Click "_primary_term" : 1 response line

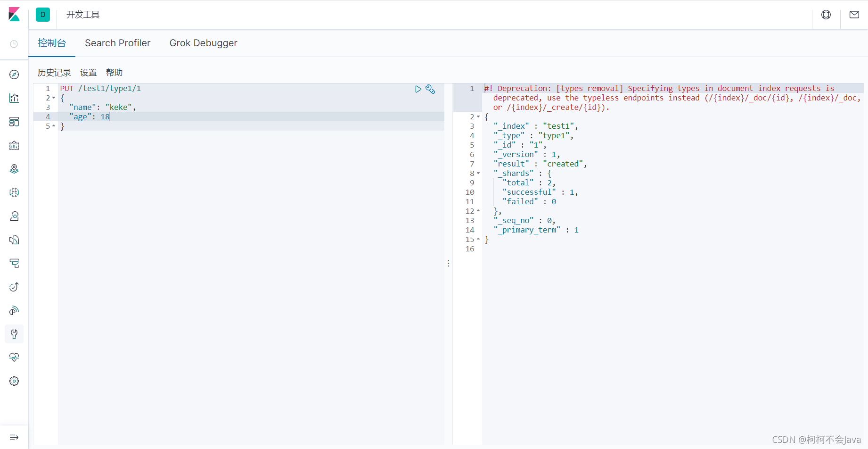pos(536,230)
